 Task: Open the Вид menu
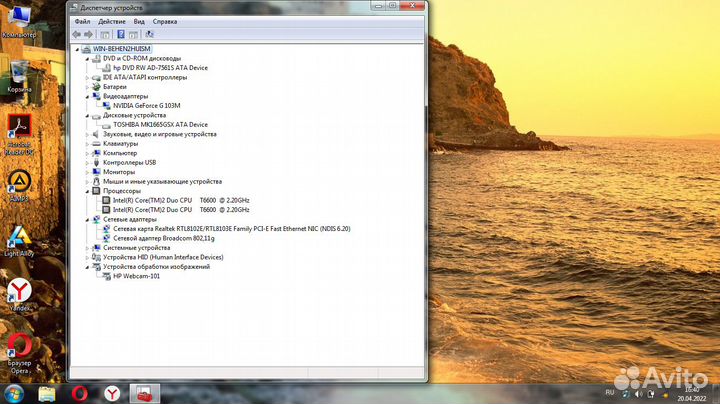click(139, 22)
